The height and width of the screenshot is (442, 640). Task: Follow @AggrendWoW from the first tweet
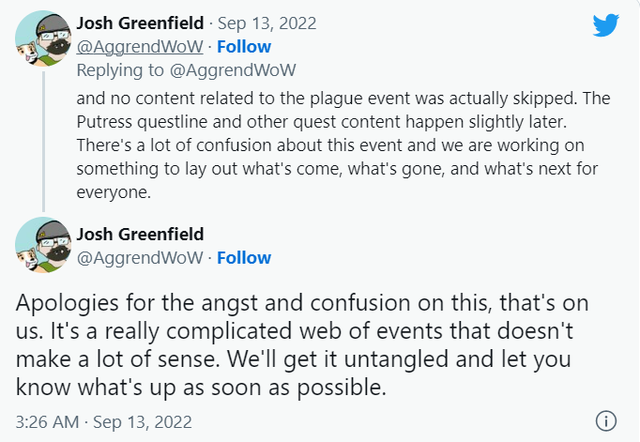tap(244, 47)
